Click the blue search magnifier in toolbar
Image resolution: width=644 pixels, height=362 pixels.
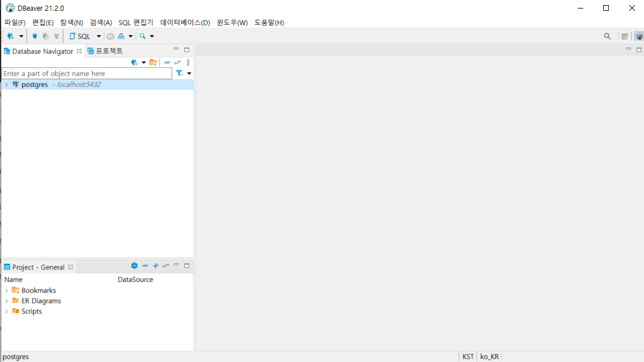click(x=142, y=36)
